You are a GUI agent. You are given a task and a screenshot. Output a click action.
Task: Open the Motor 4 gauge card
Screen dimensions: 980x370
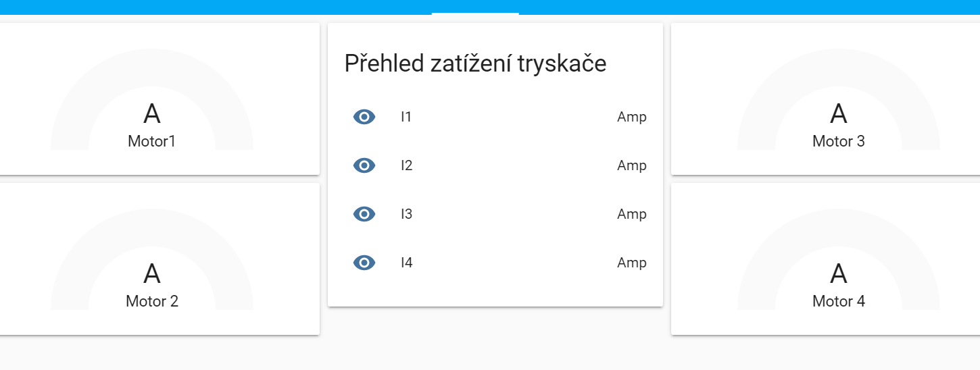838,301
